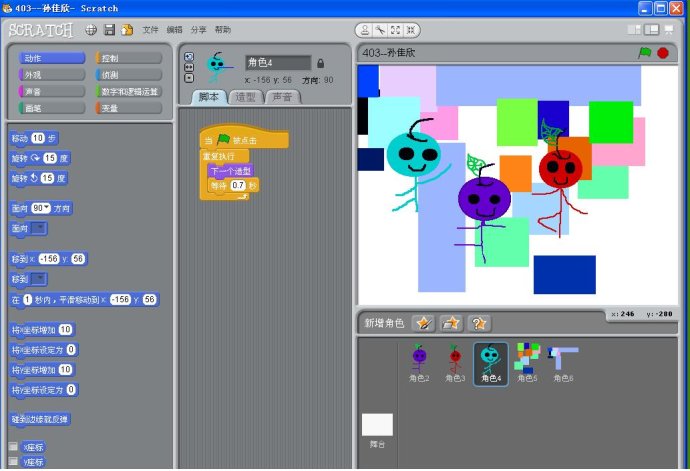
Task: Switch to the 造型 tab
Action: coord(244,97)
